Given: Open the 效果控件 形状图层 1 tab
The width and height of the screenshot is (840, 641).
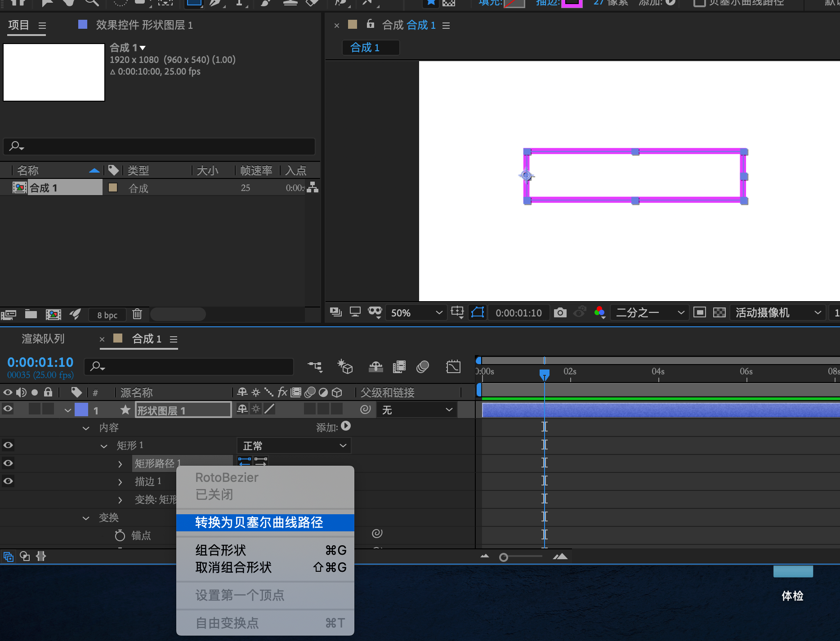Looking at the screenshot, I should pyautogui.click(x=144, y=25).
